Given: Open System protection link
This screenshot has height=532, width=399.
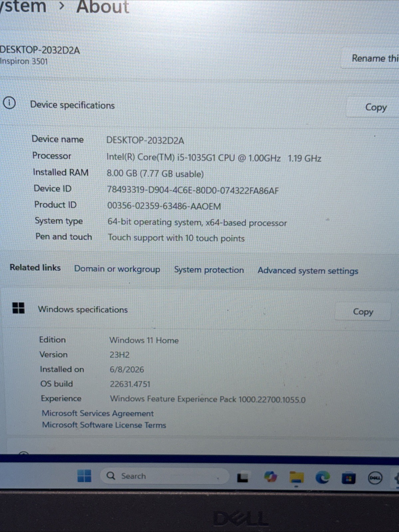Looking at the screenshot, I should click(209, 270).
